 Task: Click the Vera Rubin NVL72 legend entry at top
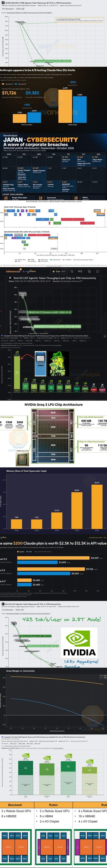[x=69, y=19]
